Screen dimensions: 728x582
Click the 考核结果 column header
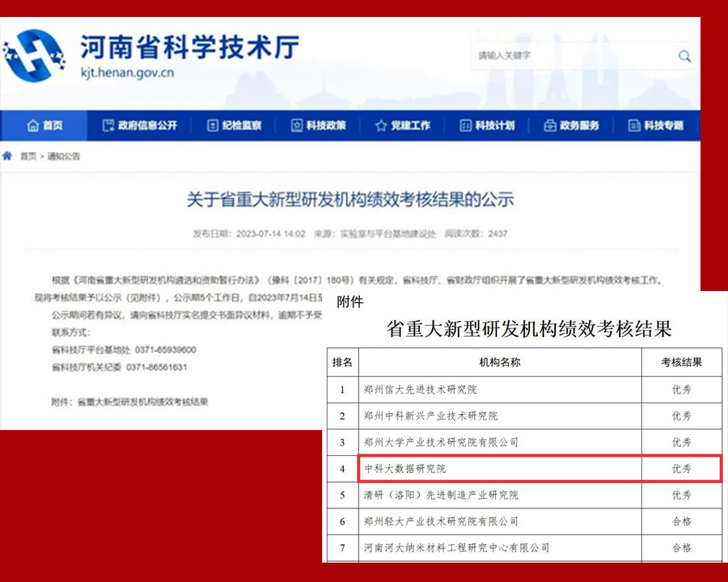click(682, 362)
